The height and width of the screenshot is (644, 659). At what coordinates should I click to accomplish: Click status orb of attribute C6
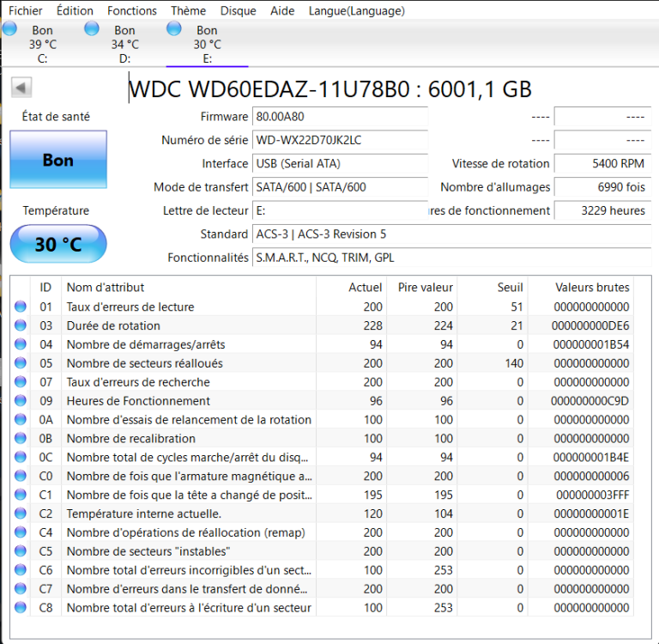[x=21, y=570]
